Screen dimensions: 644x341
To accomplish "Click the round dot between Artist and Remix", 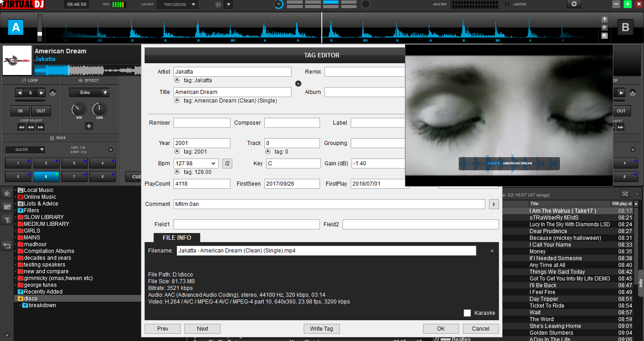I will [298, 83].
